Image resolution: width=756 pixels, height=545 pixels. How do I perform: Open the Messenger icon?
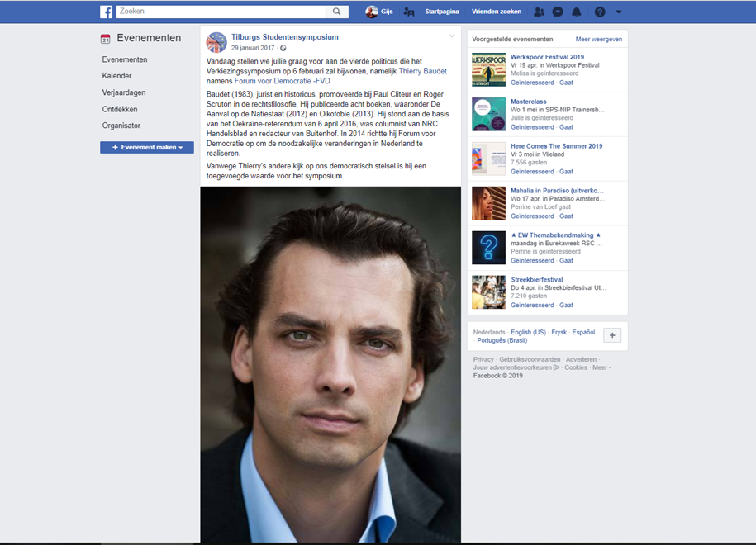(x=558, y=12)
